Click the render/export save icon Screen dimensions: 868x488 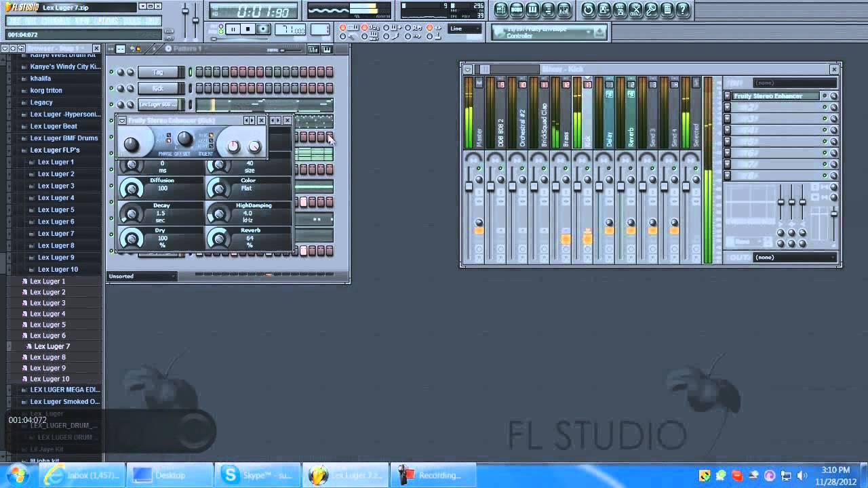(x=620, y=9)
